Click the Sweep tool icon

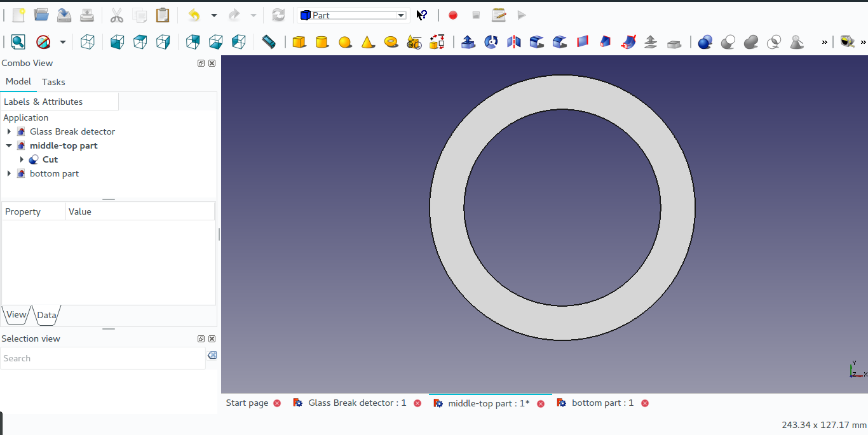point(628,42)
